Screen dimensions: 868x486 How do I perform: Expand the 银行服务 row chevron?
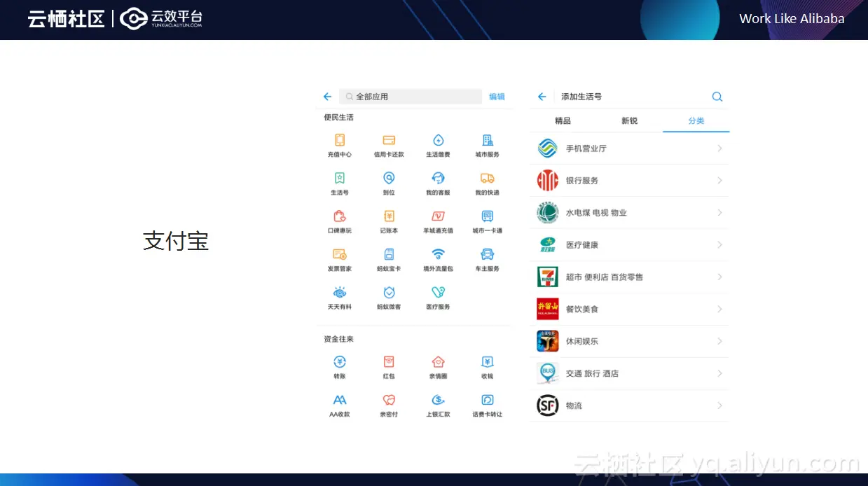(x=719, y=181)
